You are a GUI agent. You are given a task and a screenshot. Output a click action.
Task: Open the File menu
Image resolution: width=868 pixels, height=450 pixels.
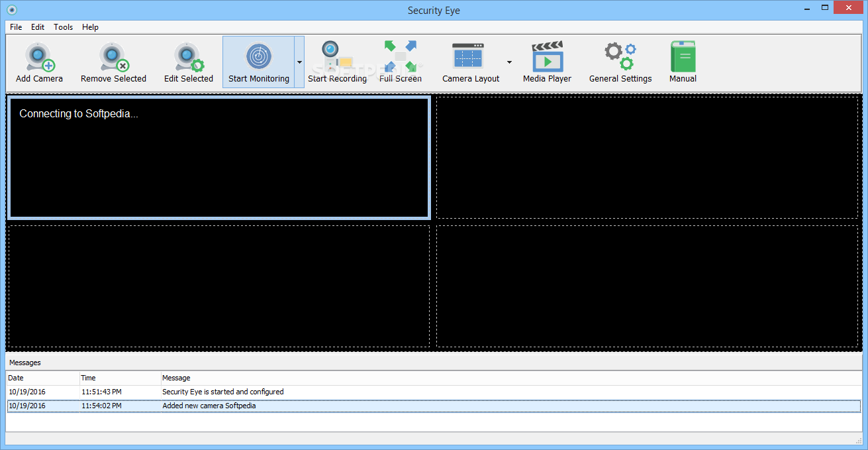pyautogui.click(x=15, y=27)
